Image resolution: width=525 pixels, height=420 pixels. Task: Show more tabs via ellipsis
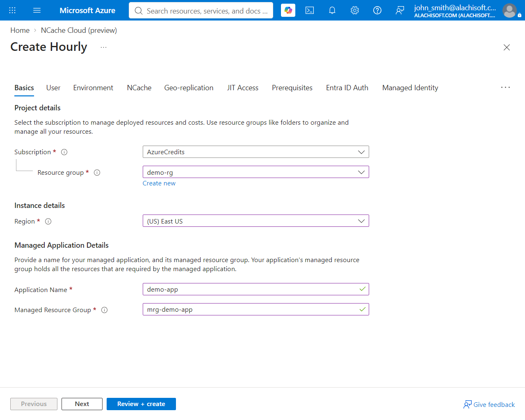click(505, 87)
